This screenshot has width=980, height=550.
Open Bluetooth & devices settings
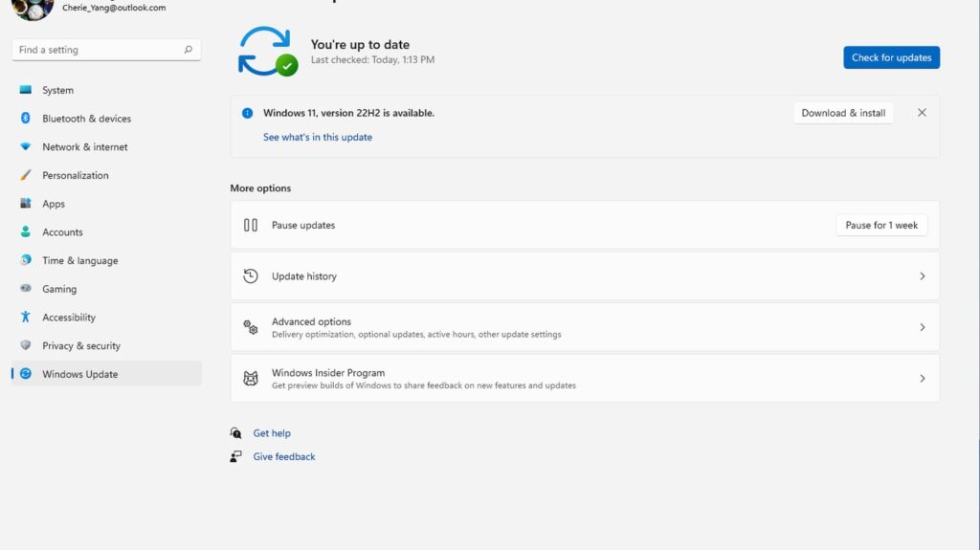coord(106,118)
